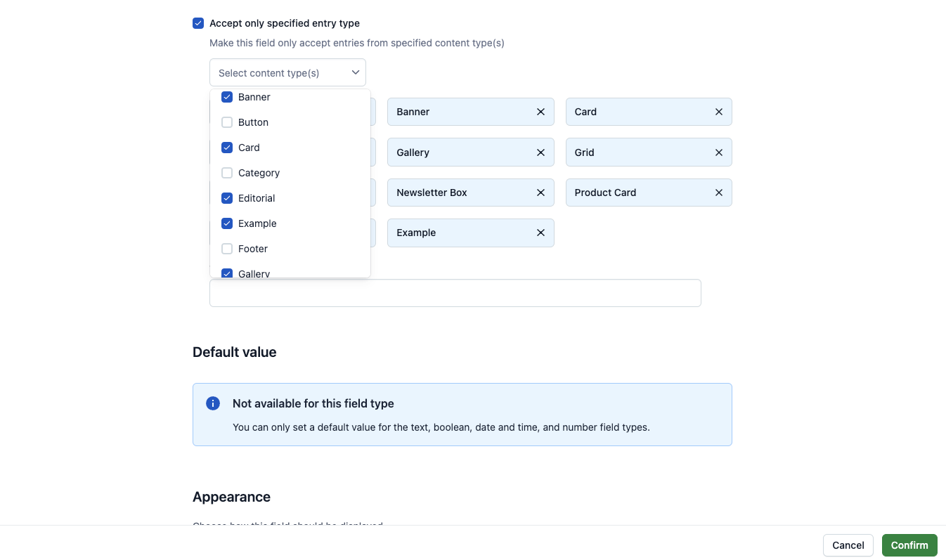Remove the Grid content type chip
This screenshot has width=946, height=560.
[718, 152]
